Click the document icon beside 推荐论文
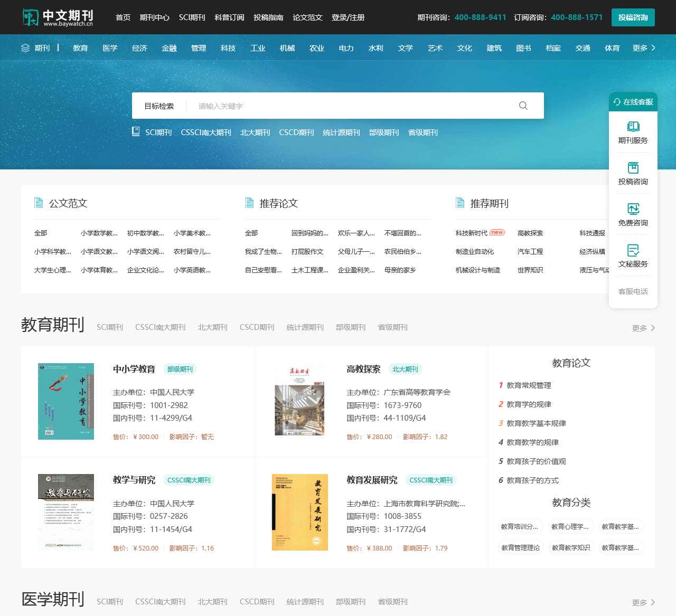676x616 pixels. pos(249,203)
